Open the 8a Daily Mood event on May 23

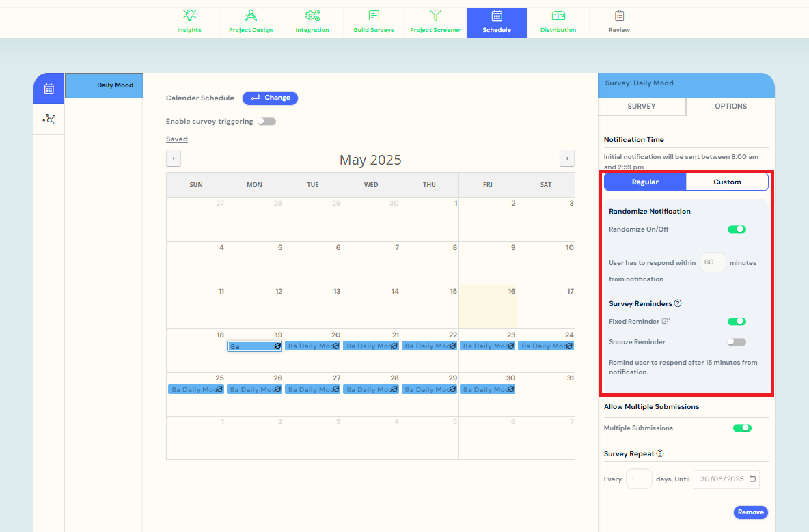tap(488, 346)
